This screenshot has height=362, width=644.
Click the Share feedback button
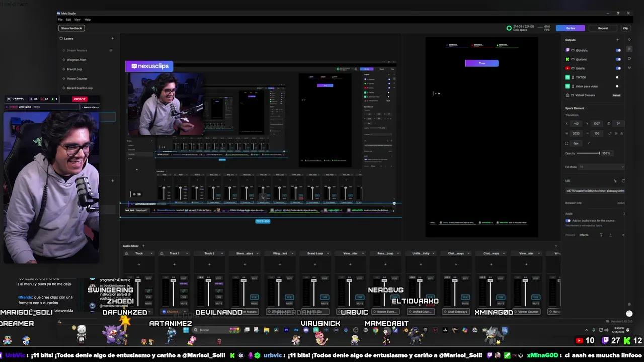71,28
